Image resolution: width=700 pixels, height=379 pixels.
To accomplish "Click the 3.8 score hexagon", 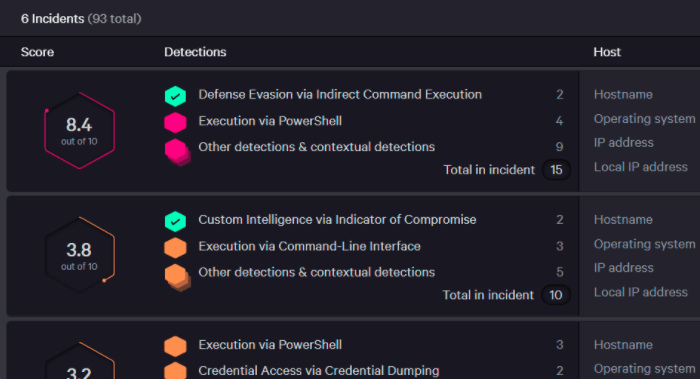I will (x=79, y=255).
